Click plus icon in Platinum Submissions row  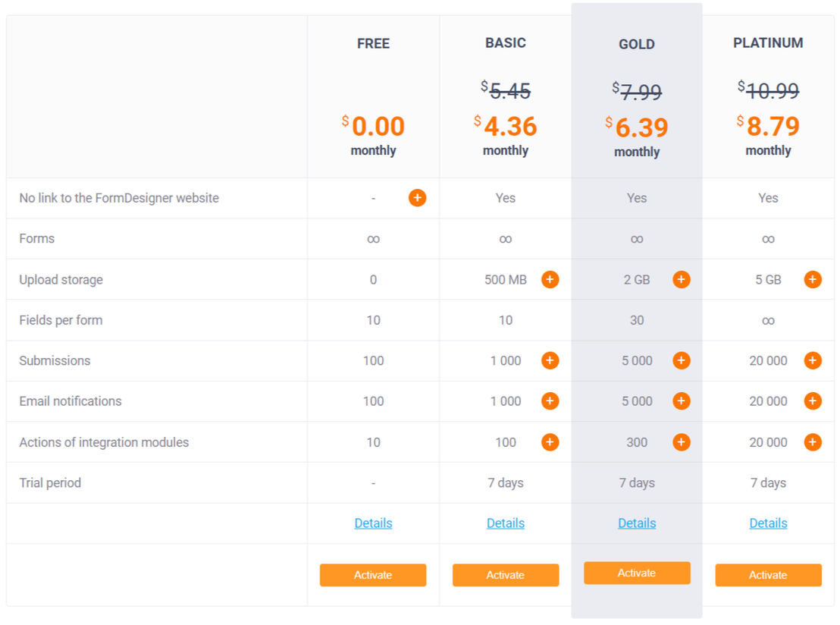[812, 360]
